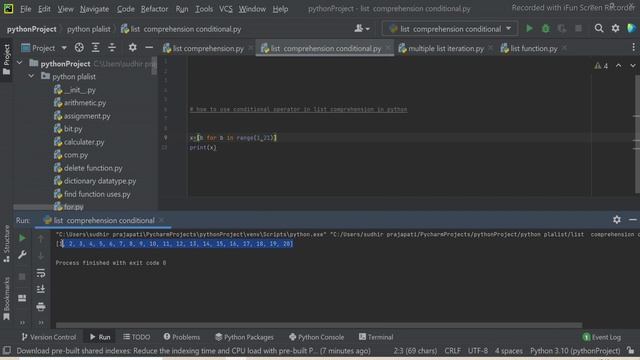Toggle soft-wrap in Run console

tap(41, 273)
